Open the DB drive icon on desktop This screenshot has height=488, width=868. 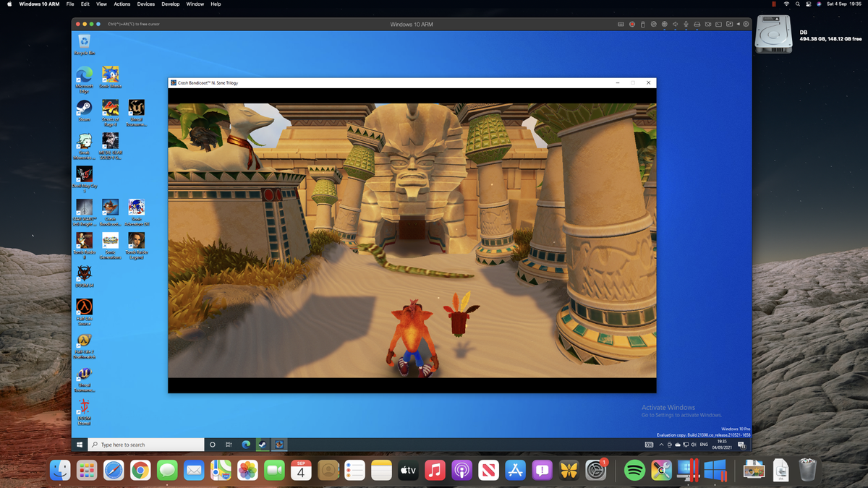pos(773,34)
